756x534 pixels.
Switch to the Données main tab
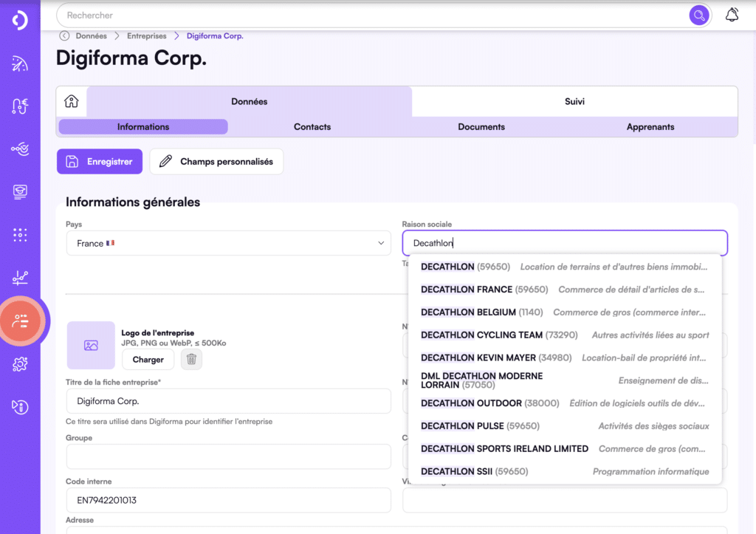click(250, 101)
